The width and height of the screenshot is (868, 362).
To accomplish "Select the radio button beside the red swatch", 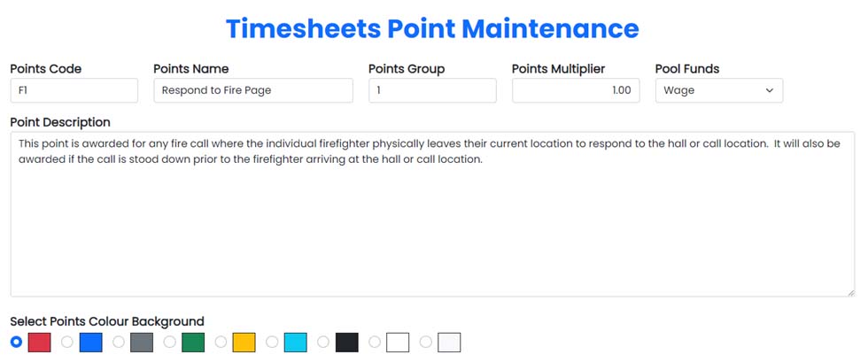I will (16, 342).
